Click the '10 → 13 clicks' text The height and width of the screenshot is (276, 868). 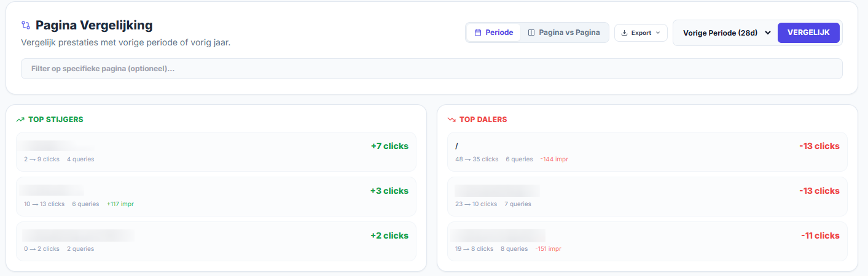[44, 204]
